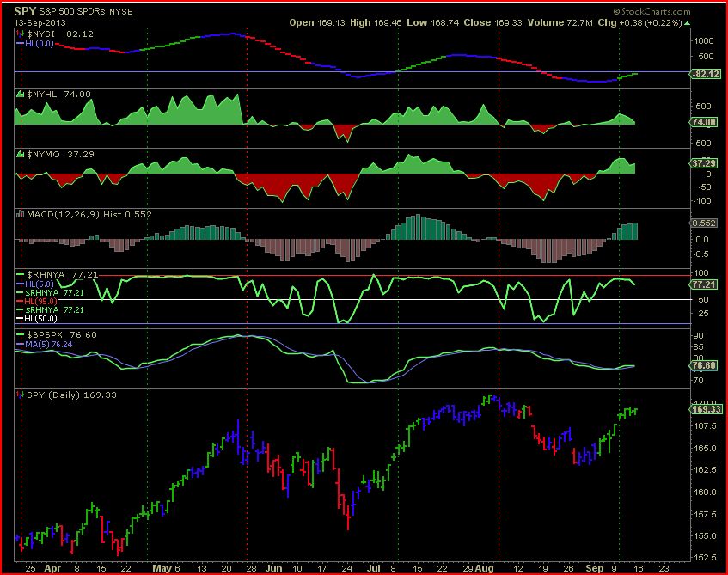Select the $NYMO 37.29 legend label
This screenshot has width=728, height=575.
60,154
